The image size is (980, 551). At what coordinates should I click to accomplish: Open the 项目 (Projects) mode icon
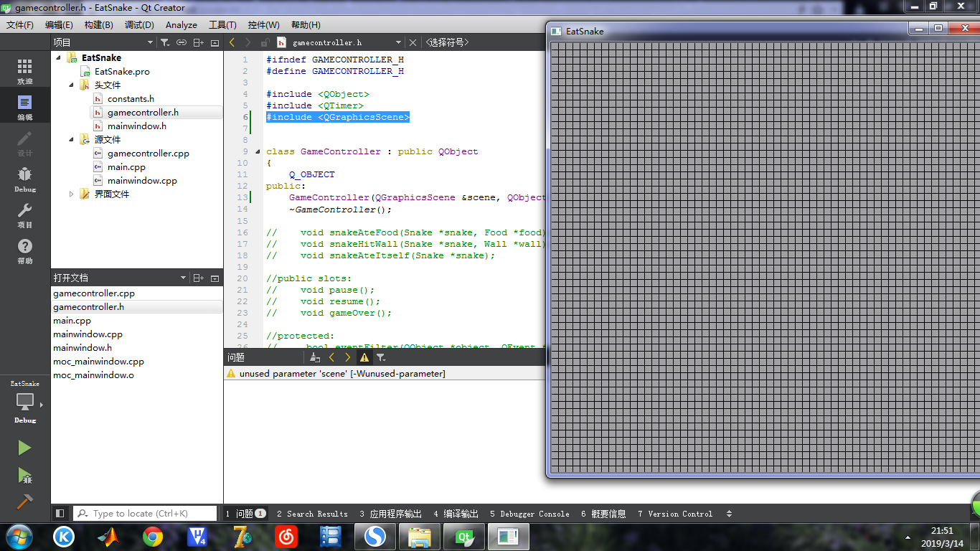(x=24, y=215)
